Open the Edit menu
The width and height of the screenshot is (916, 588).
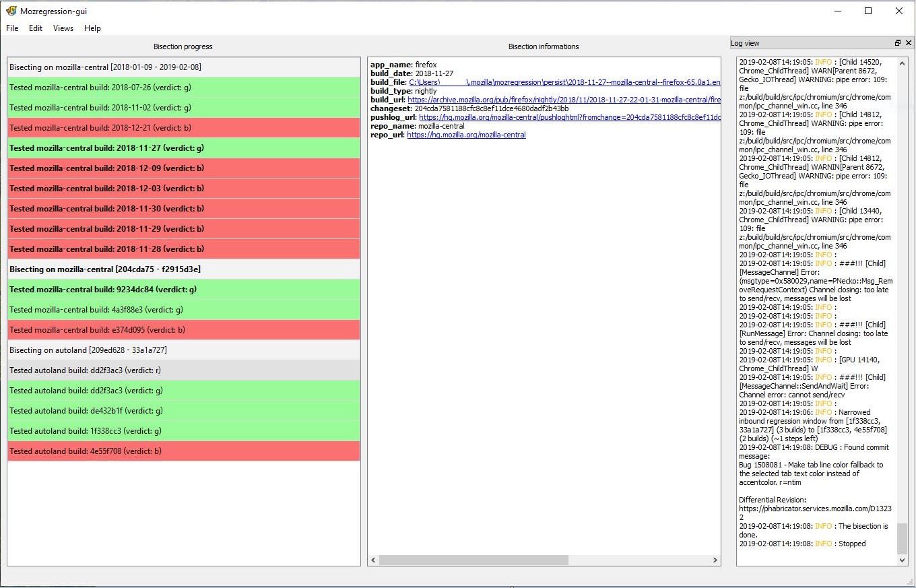[x=36, y=28]
